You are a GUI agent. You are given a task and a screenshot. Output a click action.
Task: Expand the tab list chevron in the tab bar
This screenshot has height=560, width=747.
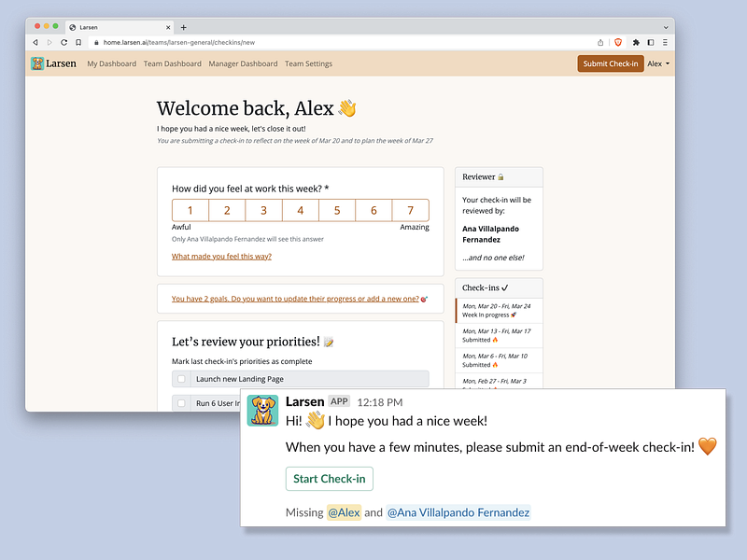tap(666, 28)
